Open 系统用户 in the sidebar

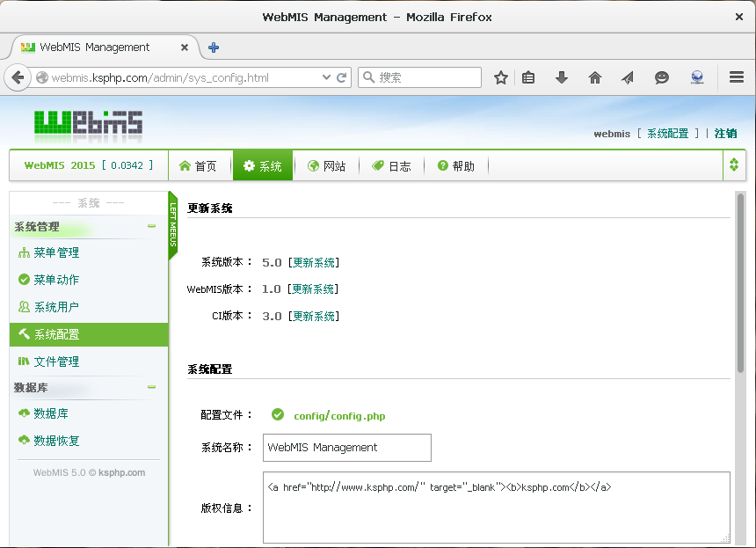56,307
